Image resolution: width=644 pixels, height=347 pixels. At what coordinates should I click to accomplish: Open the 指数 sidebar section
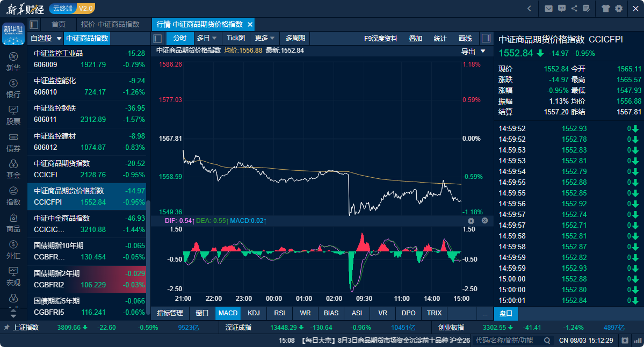pyautogui.click(x=13, y=196)
